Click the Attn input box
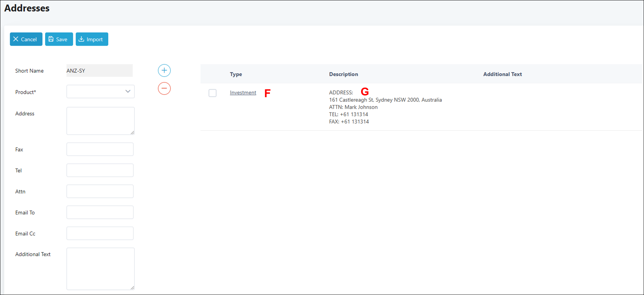644x295 pixels. pos(100,191)
